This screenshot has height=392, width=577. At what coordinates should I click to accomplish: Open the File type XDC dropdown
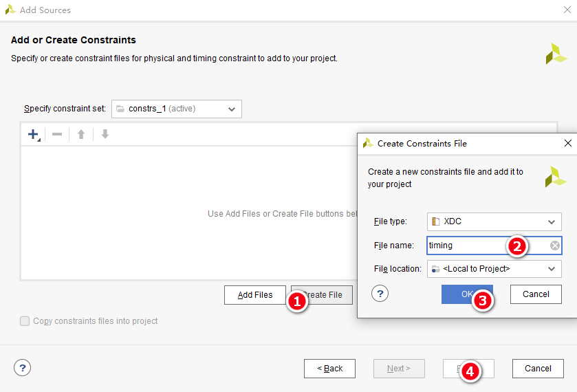tap(494, 221)
